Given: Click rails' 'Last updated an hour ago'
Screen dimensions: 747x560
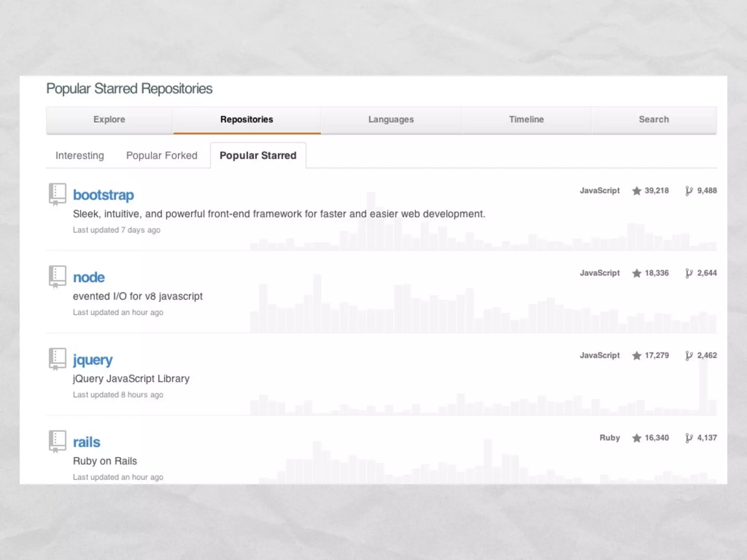Looking at the screenshot, I should pos(118,477).
